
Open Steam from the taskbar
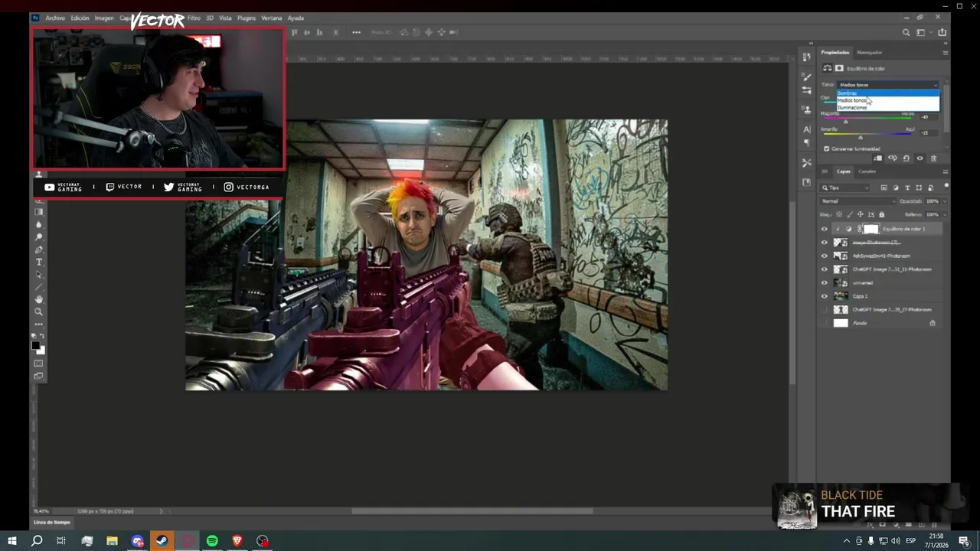pos(162,541)
